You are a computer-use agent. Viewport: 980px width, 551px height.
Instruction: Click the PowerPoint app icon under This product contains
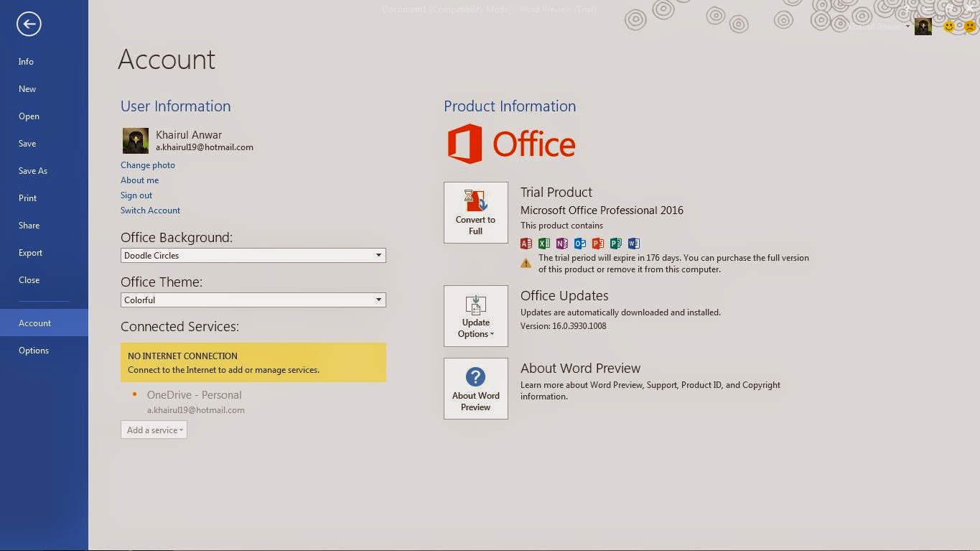pos(598,244)
